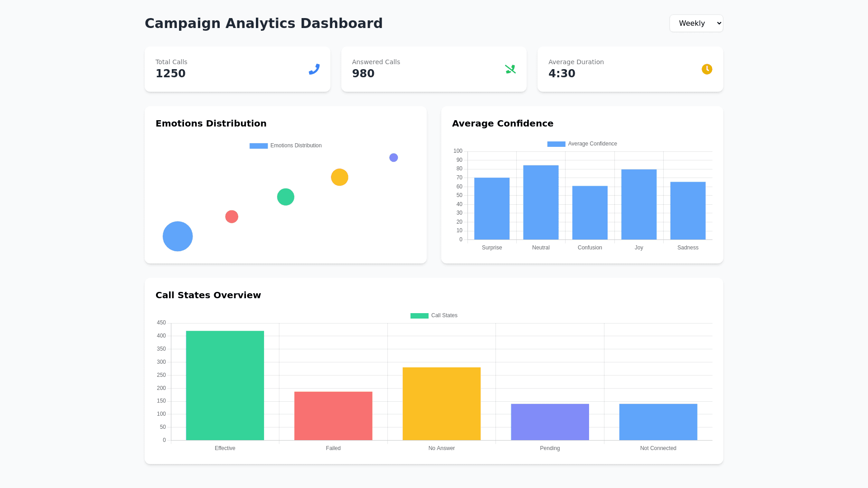Click the Neutral bar in Average Confidence
This screenshot has width=868, height=488.
[541, 202]
